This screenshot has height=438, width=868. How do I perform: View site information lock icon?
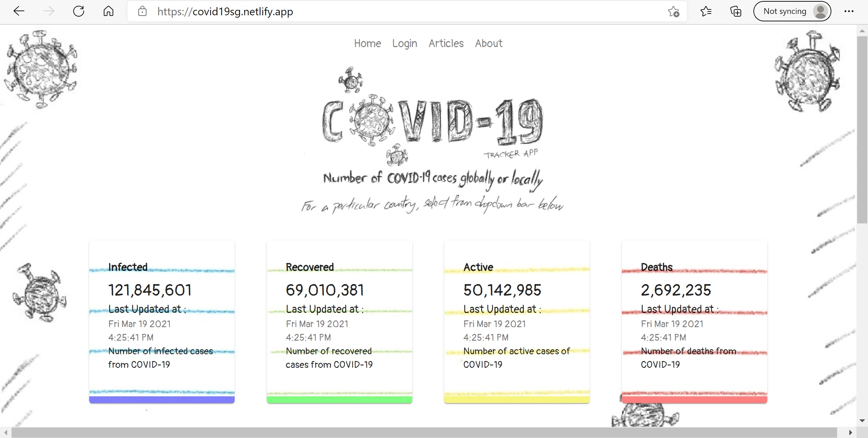(142, 11)
